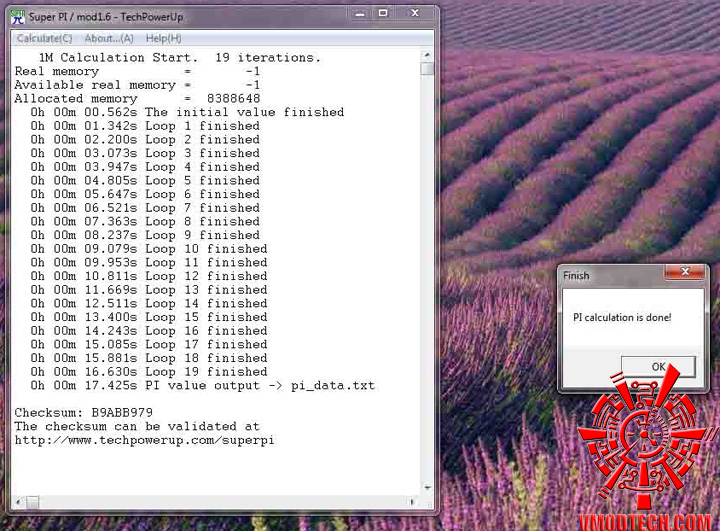Click the vertical scrollbar thumb
The height and width of the screenshot is (531, 720).
tap(427, 68)
